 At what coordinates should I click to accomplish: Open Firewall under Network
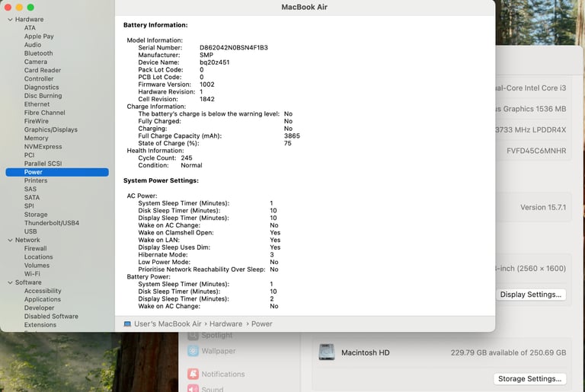click(x=36, y=249)
